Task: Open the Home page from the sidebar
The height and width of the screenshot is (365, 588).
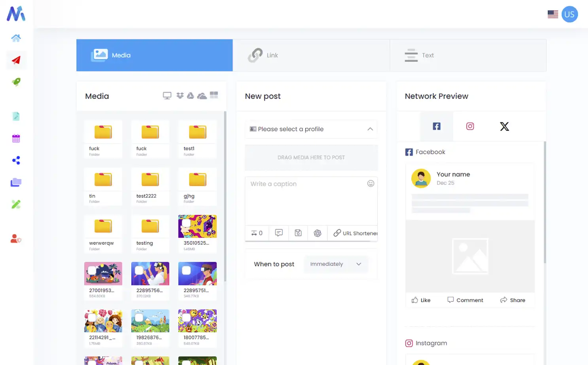Action: 16,38
